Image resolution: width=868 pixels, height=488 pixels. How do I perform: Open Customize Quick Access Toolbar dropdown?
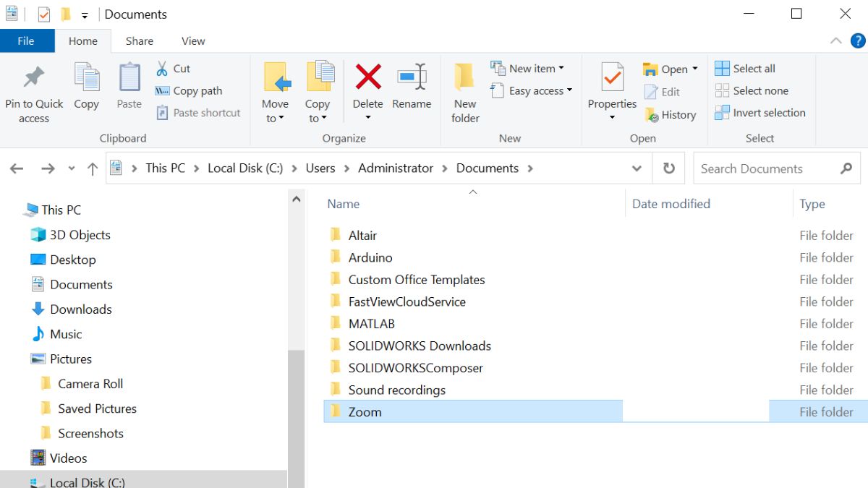(x=85, y=15)
